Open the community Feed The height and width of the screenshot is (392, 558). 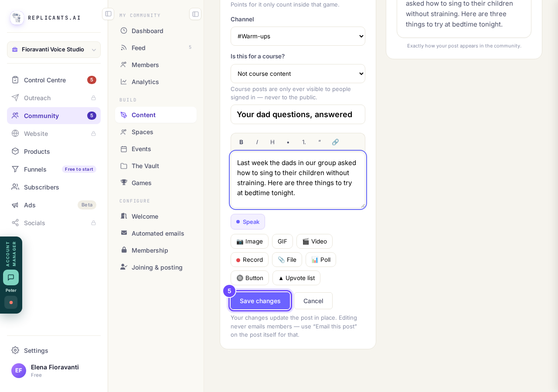point(156,48)
